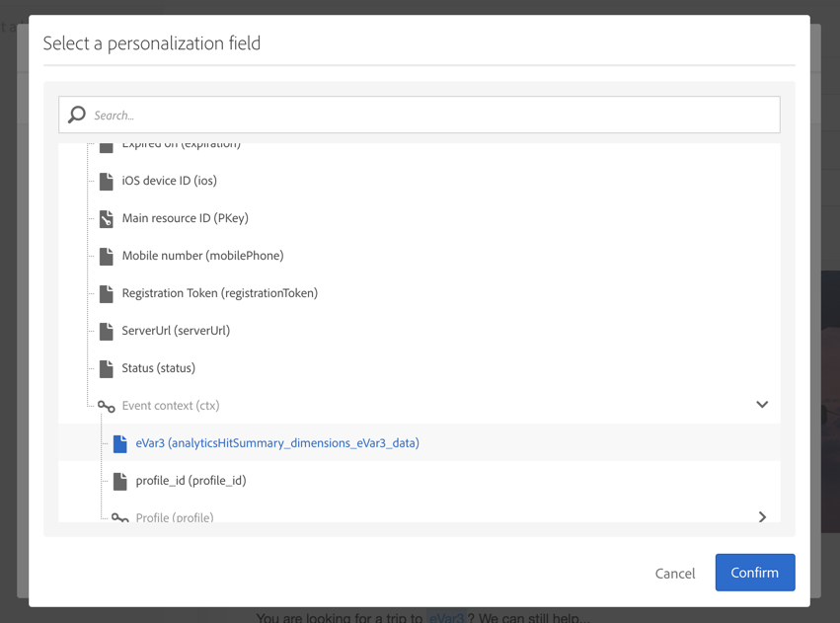Select eVar3 analyticsHitSummary field
This screenshot has height=623, width=840.
click(x=277, y=443)
